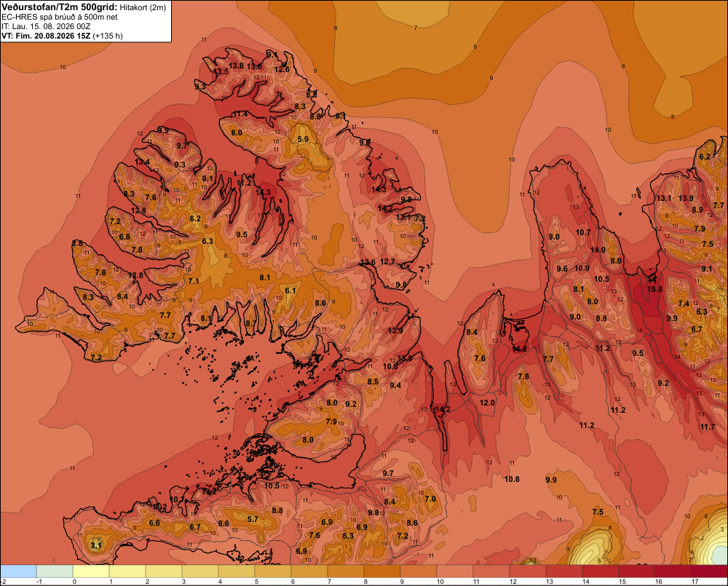Pick the legend swatch between 5 and 6
Screen dimensions: 728x586
pos(272,571)
